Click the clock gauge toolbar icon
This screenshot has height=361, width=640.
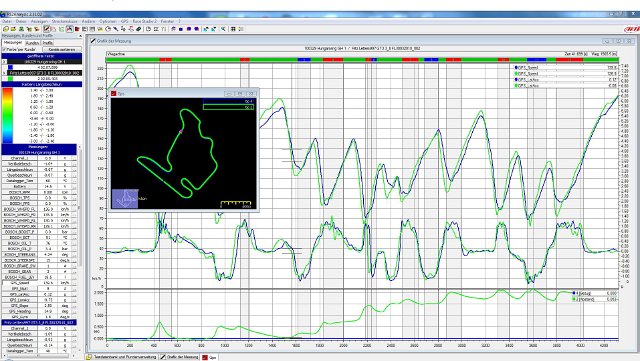click(x=108, y=29)
